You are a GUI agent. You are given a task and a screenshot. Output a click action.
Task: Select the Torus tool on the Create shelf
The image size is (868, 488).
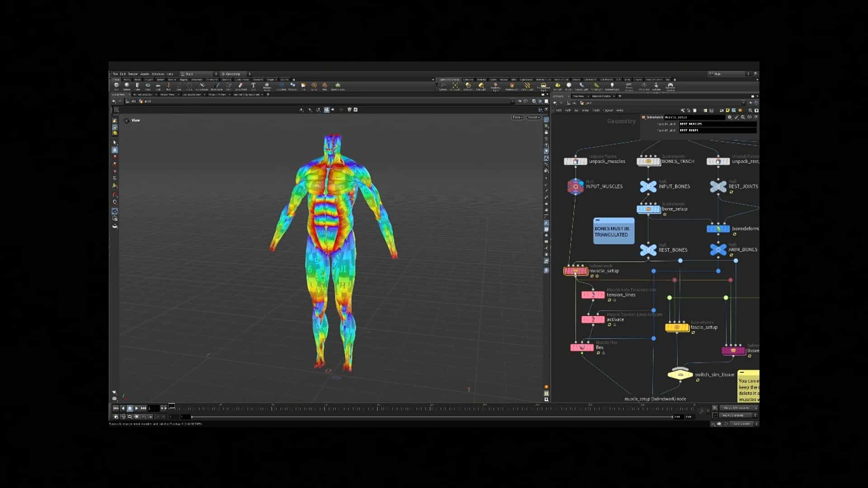148,86
